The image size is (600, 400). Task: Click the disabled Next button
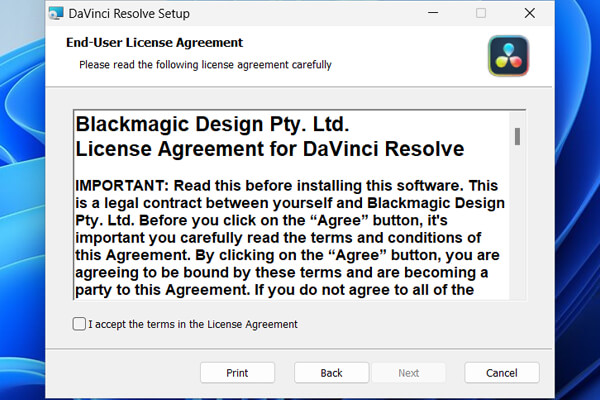tap(409, 373)
